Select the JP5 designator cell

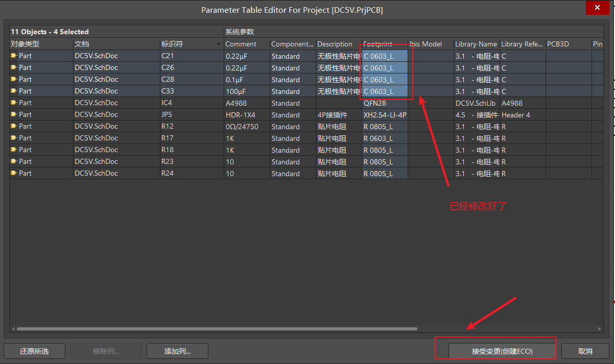point(192,115)
